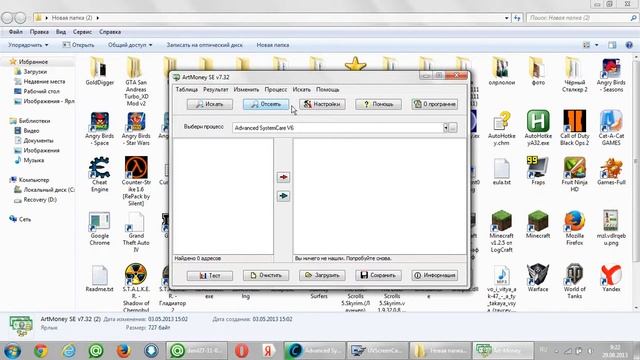
Task: Click the Тест button in ArtMoney
Action: pos(210,275)
